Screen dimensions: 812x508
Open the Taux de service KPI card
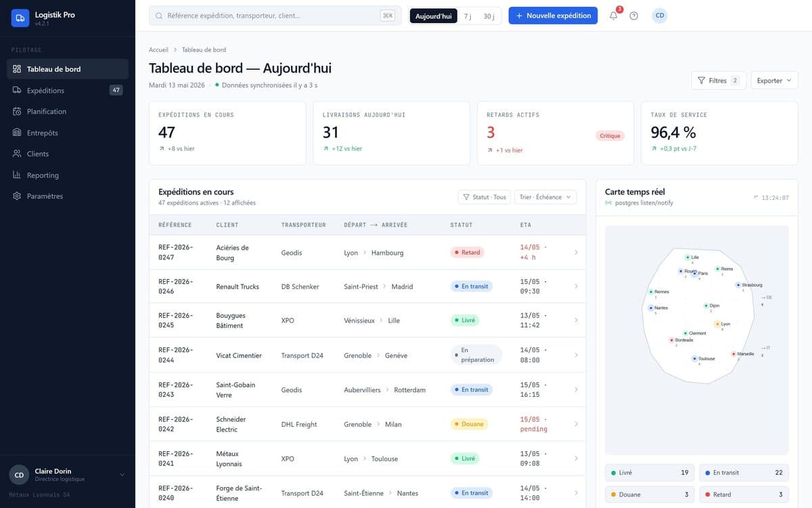[719, 133]
